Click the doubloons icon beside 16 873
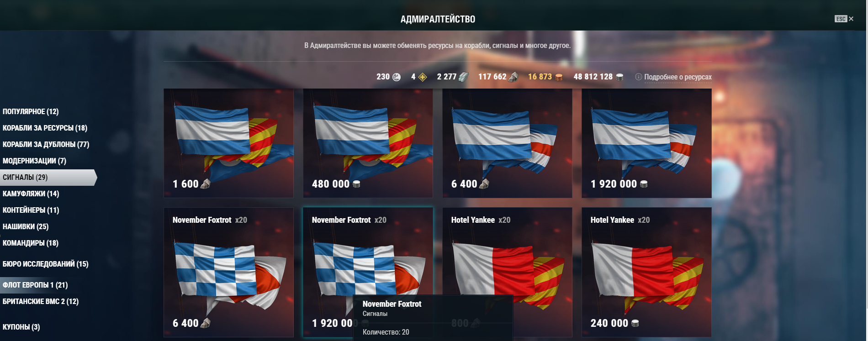The image size is (868, 341). 558,77
